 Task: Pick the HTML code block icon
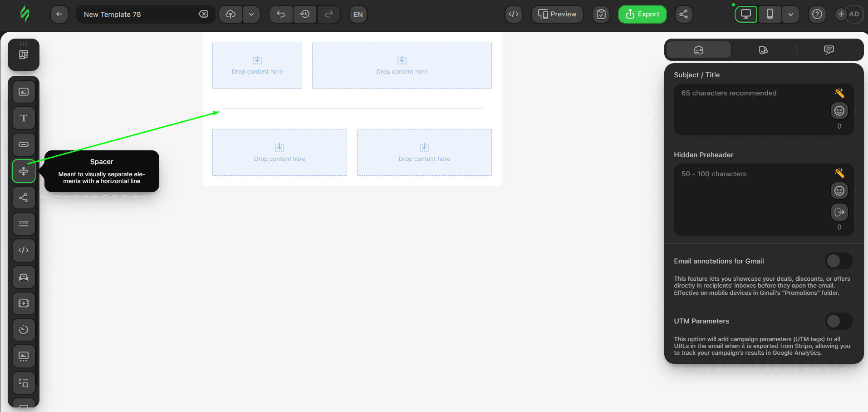click(24, 250)
